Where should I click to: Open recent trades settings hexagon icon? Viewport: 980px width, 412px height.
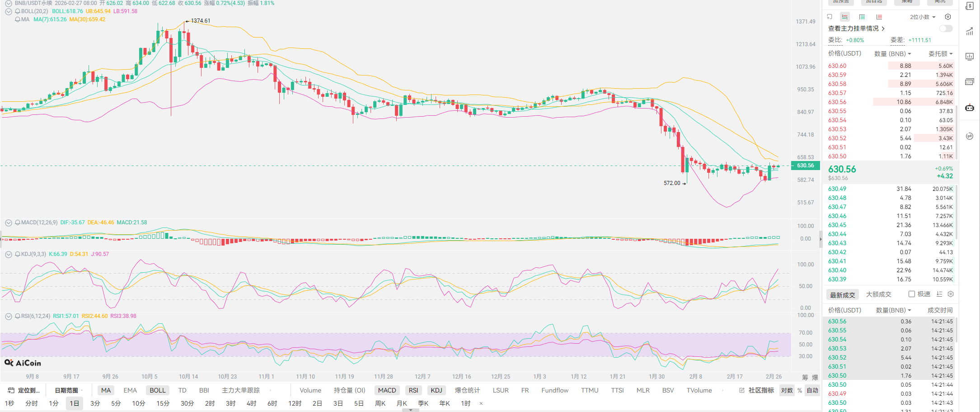951,294
